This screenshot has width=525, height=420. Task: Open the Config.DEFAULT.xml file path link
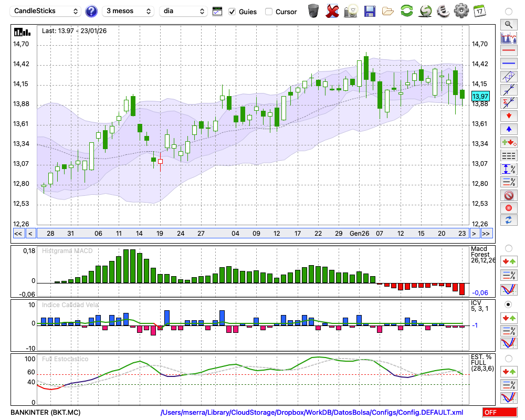tap(312, 413)
